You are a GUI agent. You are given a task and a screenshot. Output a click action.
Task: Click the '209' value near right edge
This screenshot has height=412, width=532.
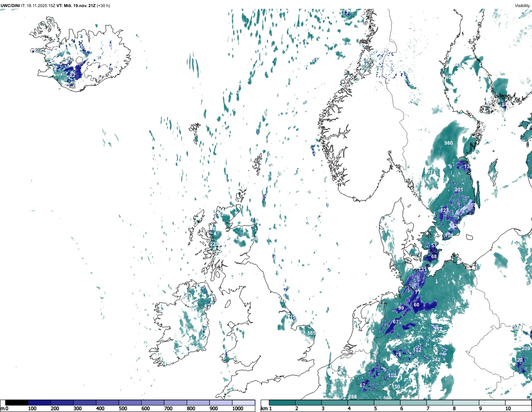click(526, 348)
